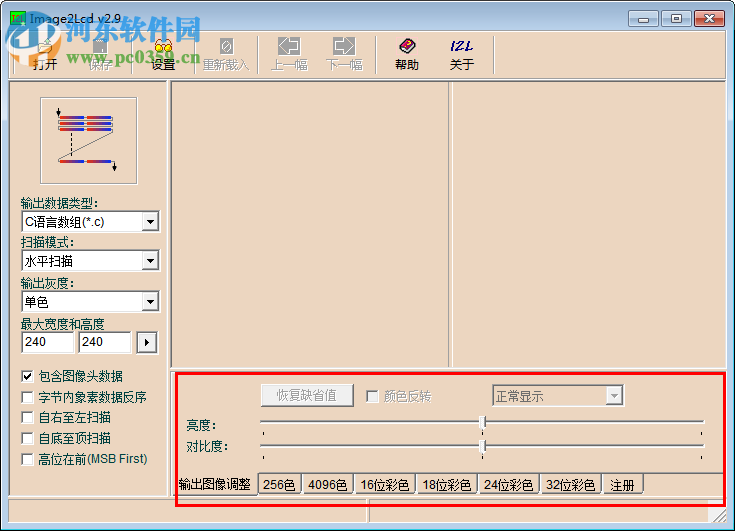Screen dimensions: 735x531
Task: Open the 输出灰度 单色 dropdown
Action: (150, 302)
